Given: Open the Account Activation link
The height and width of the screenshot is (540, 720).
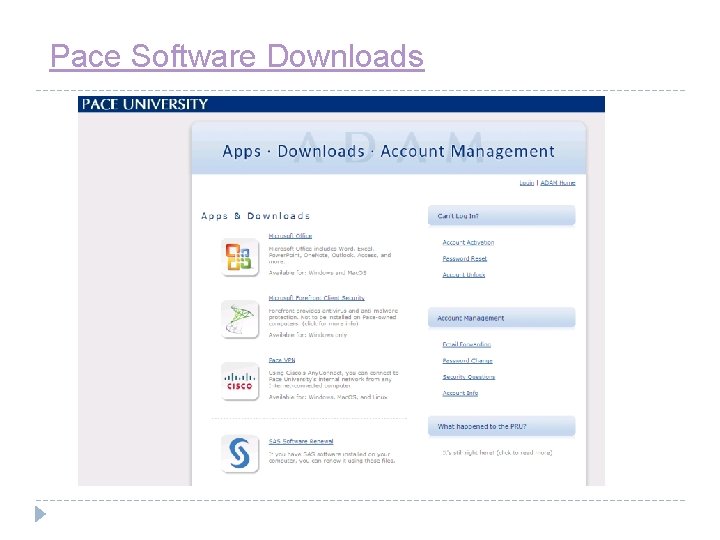Looking at the screenshot, I should (468, 242).
